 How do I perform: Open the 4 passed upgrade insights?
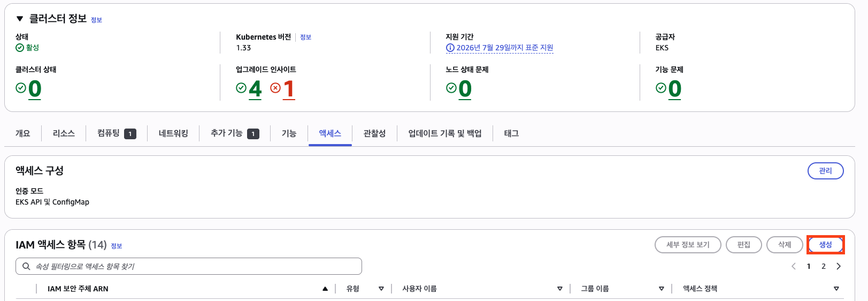point(255,89)
